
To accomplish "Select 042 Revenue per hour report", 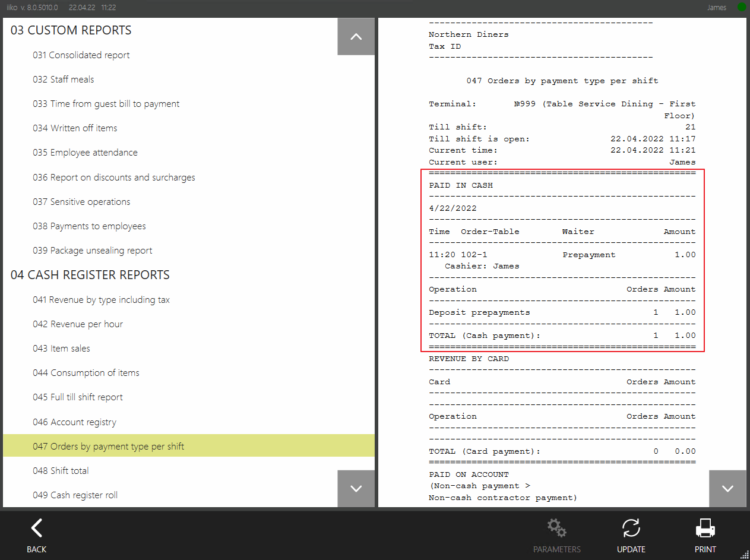I will [x=78, y=324].
